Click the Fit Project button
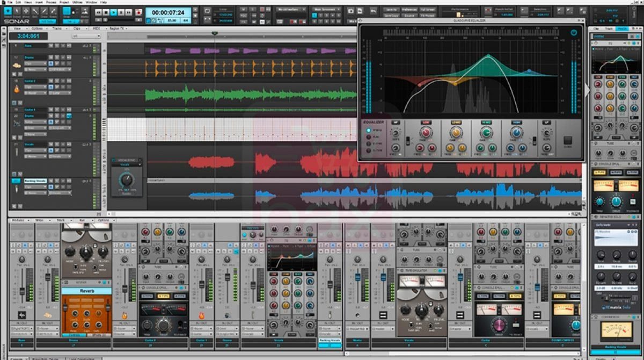This screenshot has height=360, width=644. pyautogui.click(x=428, y=16)
